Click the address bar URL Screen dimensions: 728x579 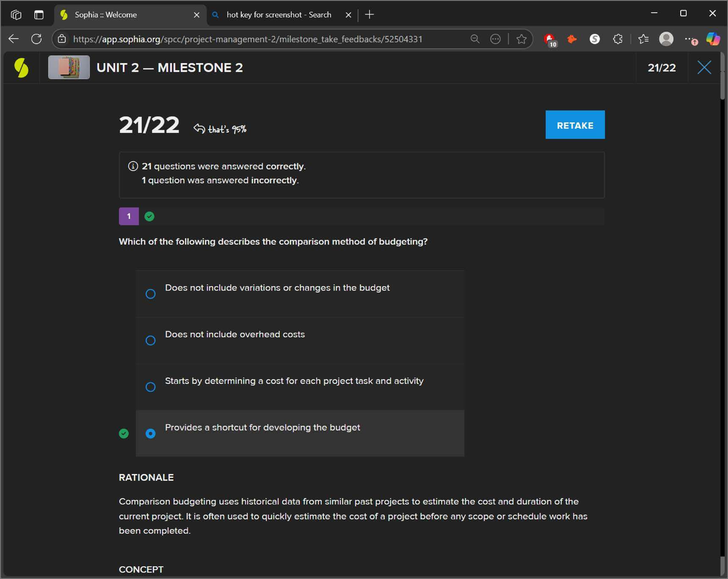coord(248,39)
